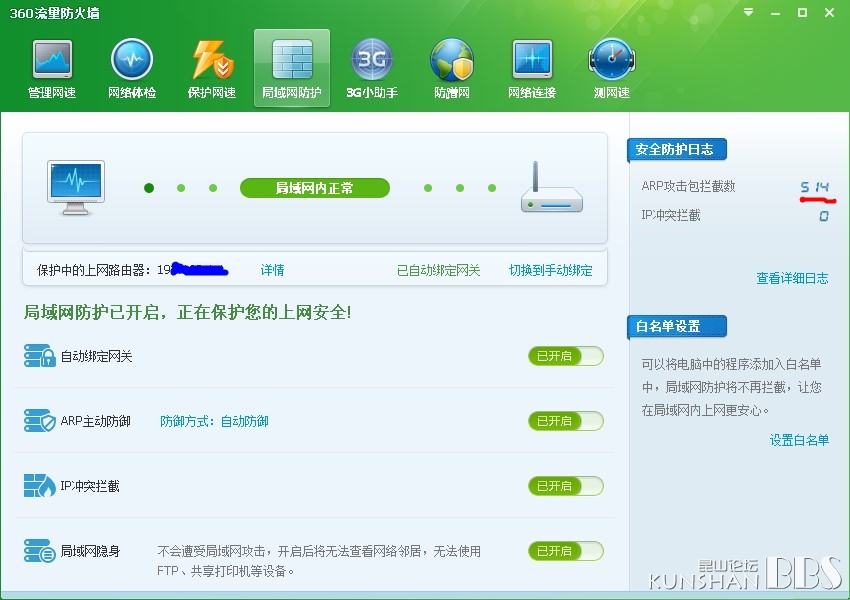Disable the ARP主动防御 switch
Viewport: 850px width, 600px height.
[x=565, y=421]
